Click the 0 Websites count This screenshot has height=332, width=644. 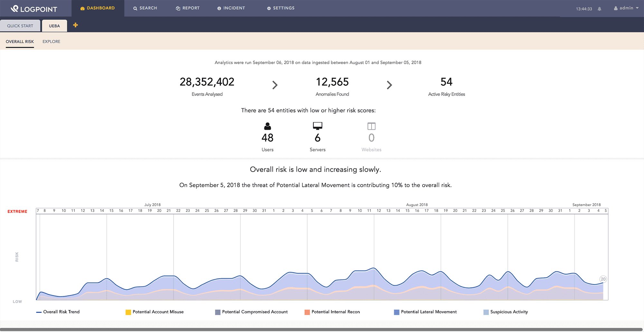[x=371, y=138]
